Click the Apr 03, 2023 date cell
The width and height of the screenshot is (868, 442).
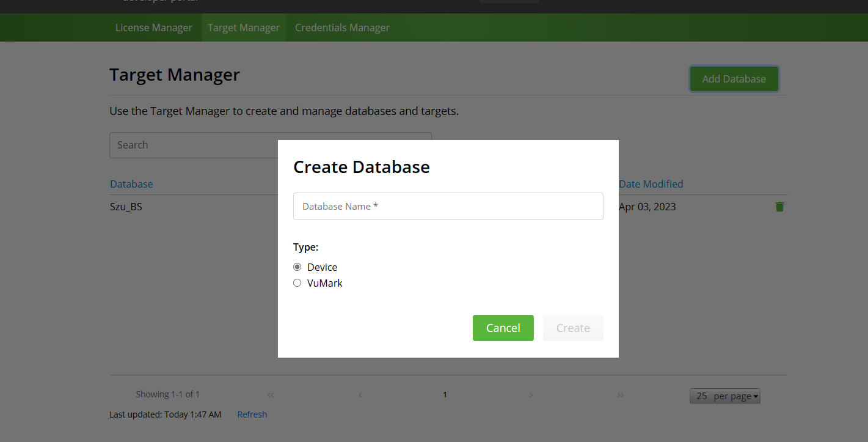click(x=647, y=207)
